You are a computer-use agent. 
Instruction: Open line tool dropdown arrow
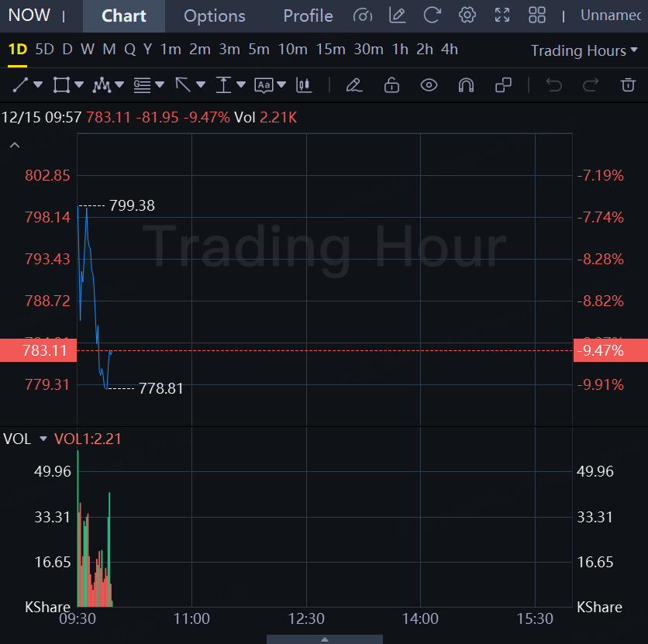pyautogui.click(x=38, y=85)
